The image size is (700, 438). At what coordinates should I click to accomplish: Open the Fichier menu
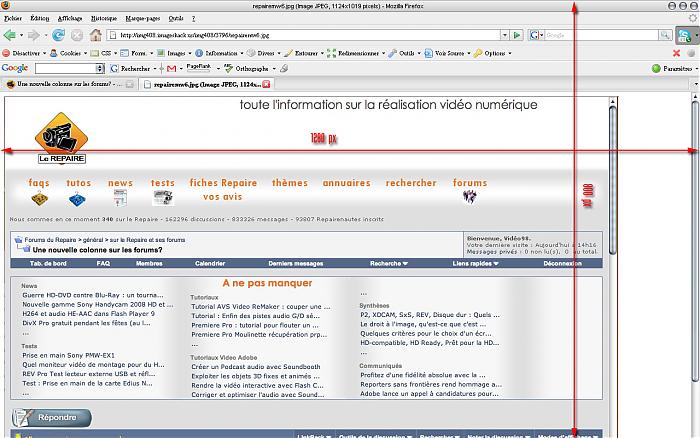(12, 18)
